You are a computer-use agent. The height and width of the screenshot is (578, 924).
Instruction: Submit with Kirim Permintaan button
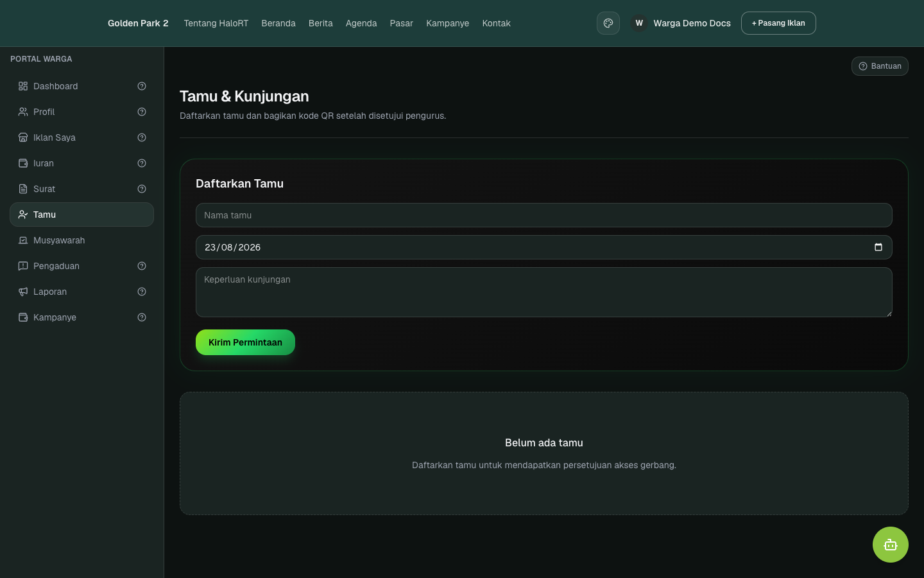pos(245,342)
